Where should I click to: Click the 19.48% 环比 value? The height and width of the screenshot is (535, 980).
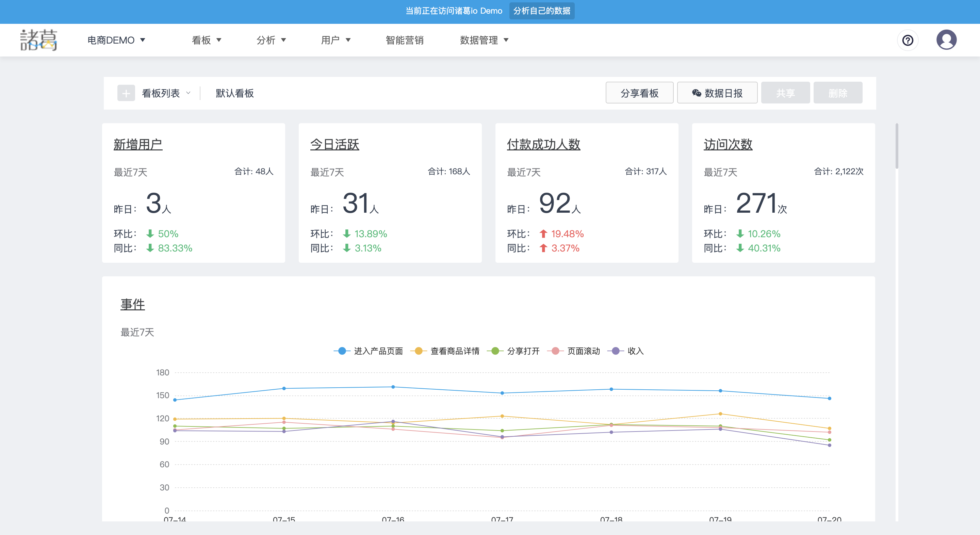tap(567, 233)
